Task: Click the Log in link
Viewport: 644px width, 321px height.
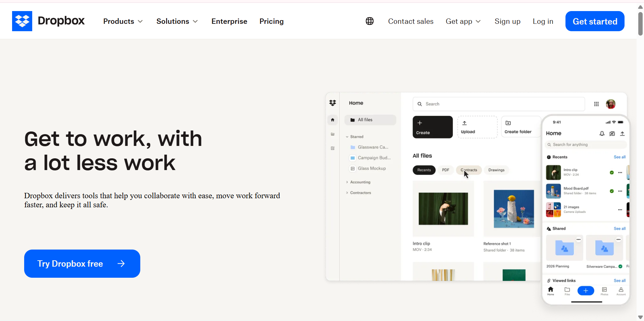Action: (543, 21)
